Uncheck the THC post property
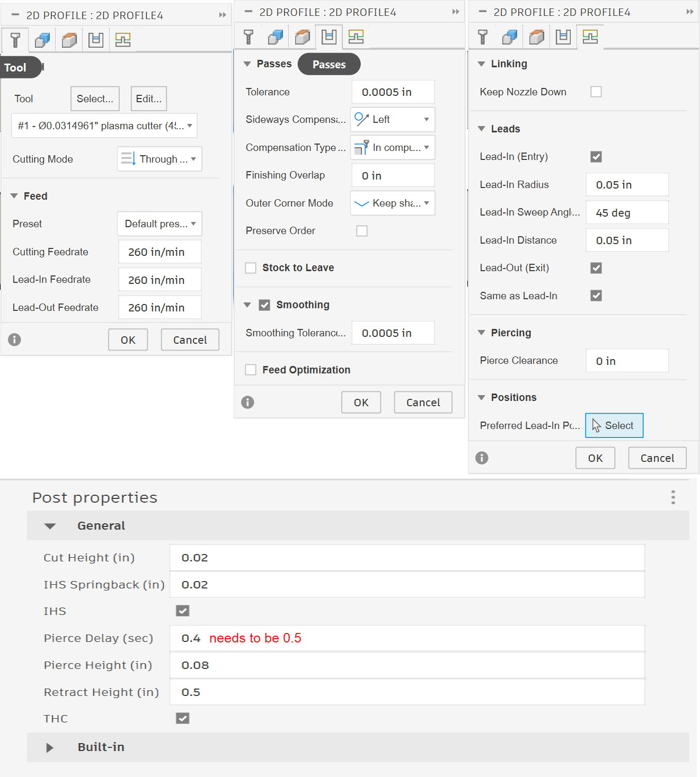Screen dimensions: 700x777 click(x=183, y=718)
